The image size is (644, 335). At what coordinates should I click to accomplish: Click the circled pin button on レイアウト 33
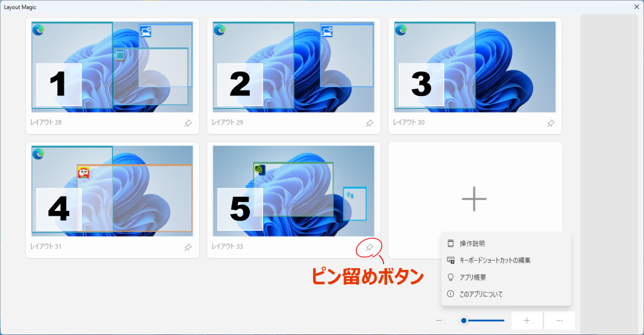tap(370, 247)
